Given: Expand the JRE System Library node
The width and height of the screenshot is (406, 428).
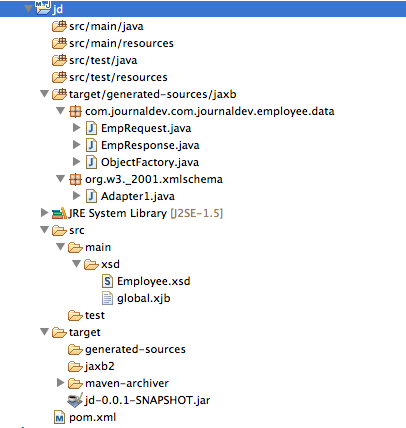Looking at the screenshot, I should 44,213.
